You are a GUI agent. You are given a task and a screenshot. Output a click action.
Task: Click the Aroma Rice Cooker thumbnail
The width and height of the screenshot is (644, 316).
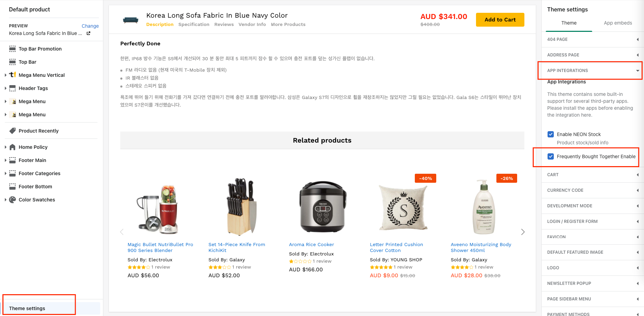[x=323, y=207]
